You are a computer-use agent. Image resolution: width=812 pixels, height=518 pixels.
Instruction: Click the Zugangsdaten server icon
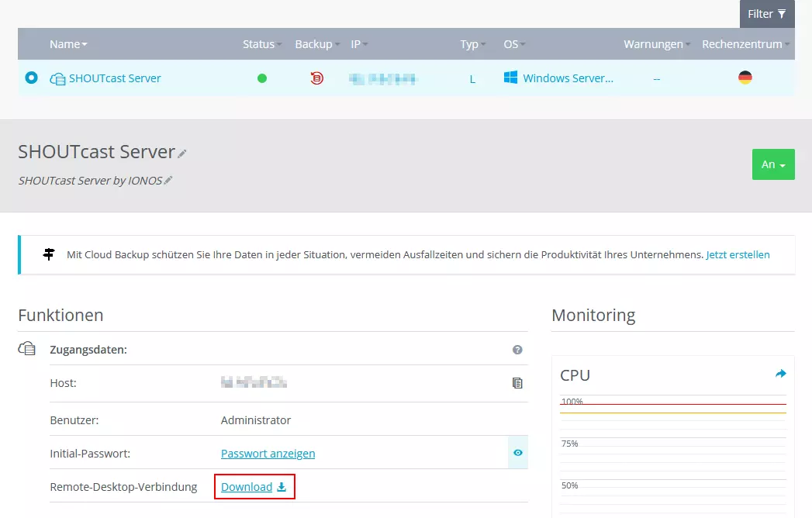pos(27,349)
